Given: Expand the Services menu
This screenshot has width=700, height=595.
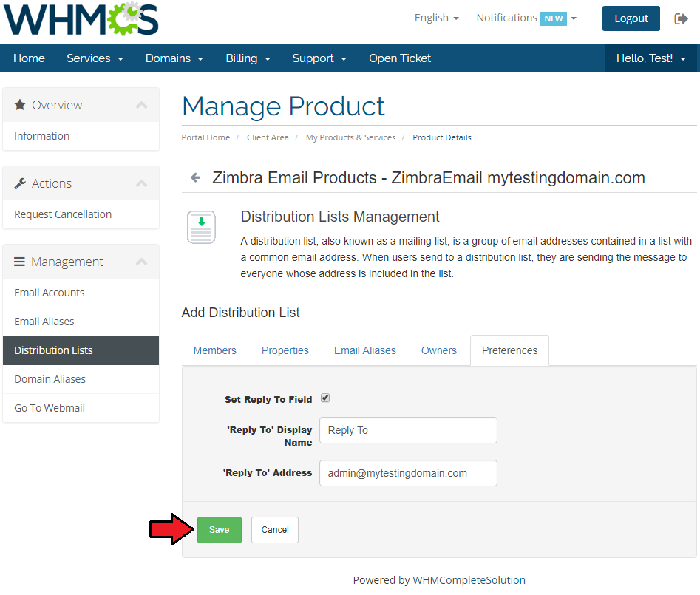Looking at the screenshot, I should coord(95,58).
